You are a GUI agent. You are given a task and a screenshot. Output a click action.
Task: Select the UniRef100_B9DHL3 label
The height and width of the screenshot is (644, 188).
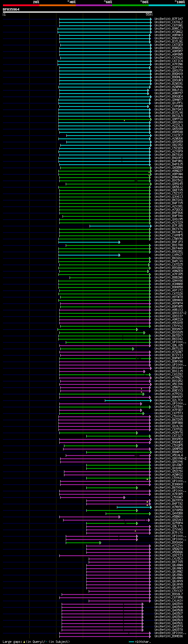click(x=169, y=77)
